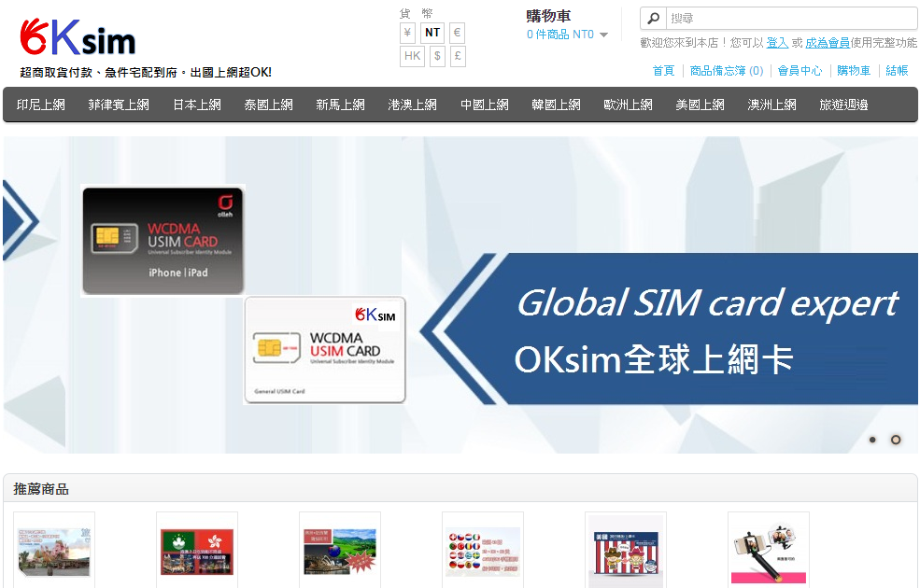Go to 首頁 home link

(x=663, y=71)
